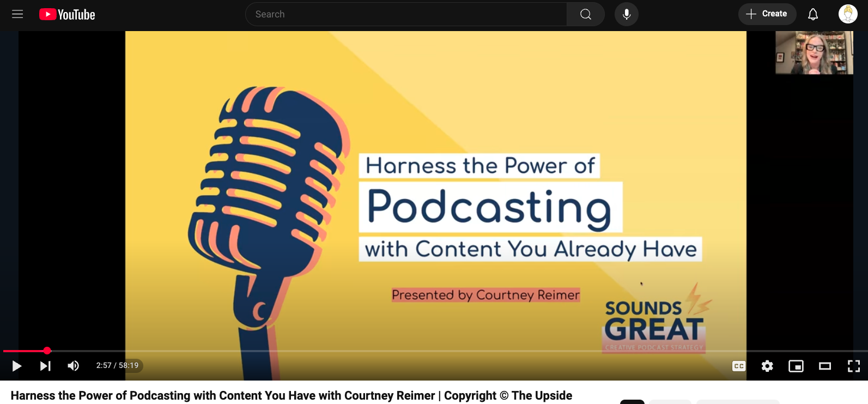
Task: Click the video title text
Action: point(292,396)
